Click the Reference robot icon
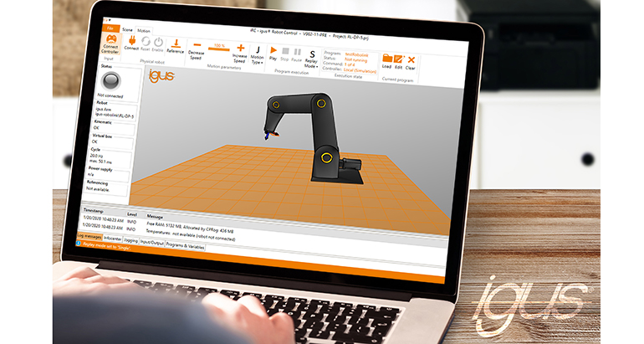 pyautogui.click(x=176, y=43)
